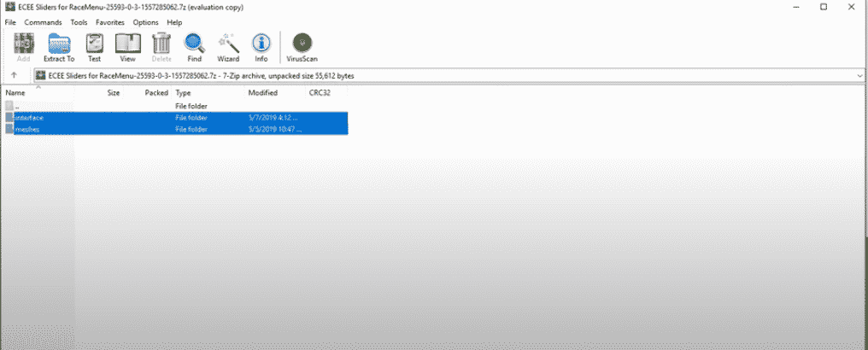
Task: Expand the archive path dropdown
Action: click(x=859, y=76)
